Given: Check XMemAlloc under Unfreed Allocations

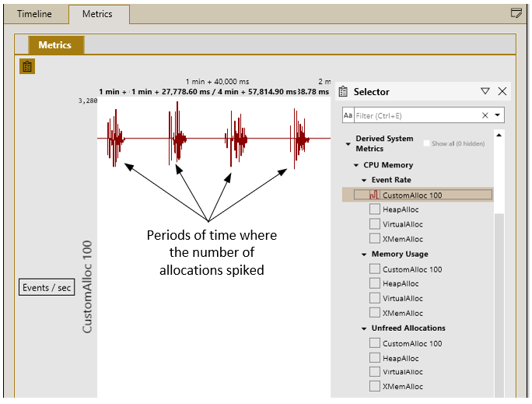Looking at the screenshot, I should pos(375,386).
